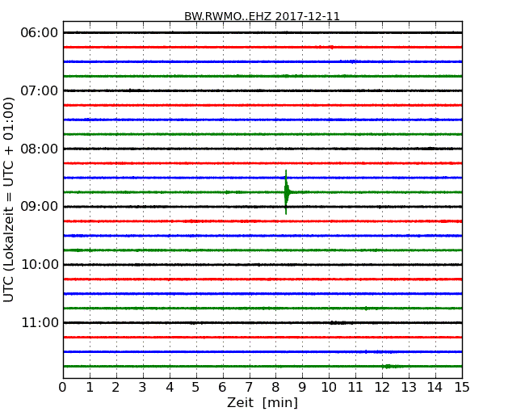Click the x-axis tick label 12
525x420 pixels.
382,387
